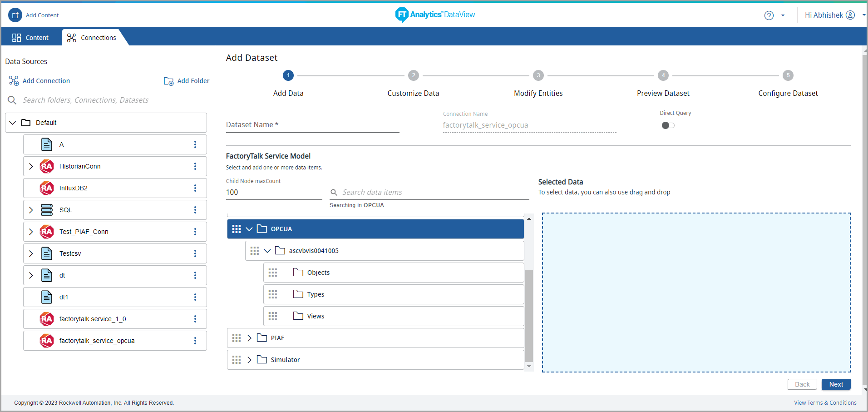868x412 pixels.
Task: Expand the Testcsv item
Action: click(x=31, y=253)
